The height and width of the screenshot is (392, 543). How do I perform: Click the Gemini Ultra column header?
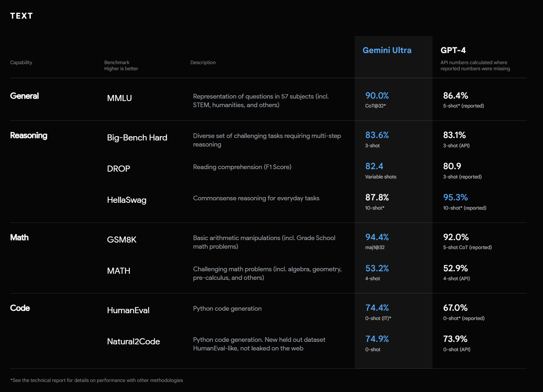tap(387, 50)
